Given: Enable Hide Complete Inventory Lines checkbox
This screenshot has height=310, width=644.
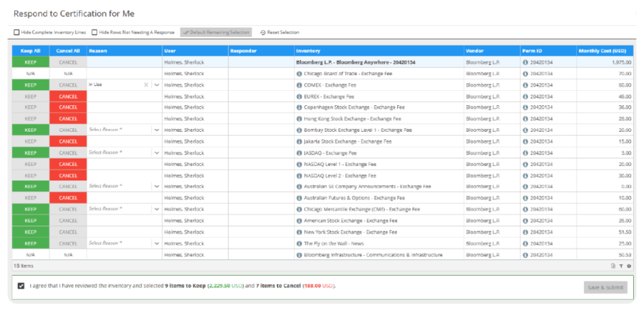Looking at the screenshot, I should (16, 32).
